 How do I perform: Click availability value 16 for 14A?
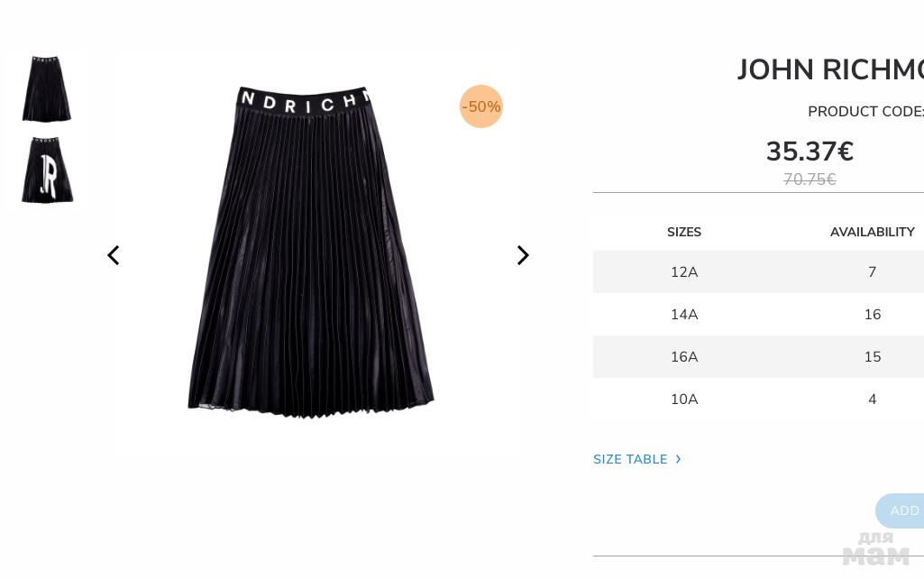click(873, 314)
